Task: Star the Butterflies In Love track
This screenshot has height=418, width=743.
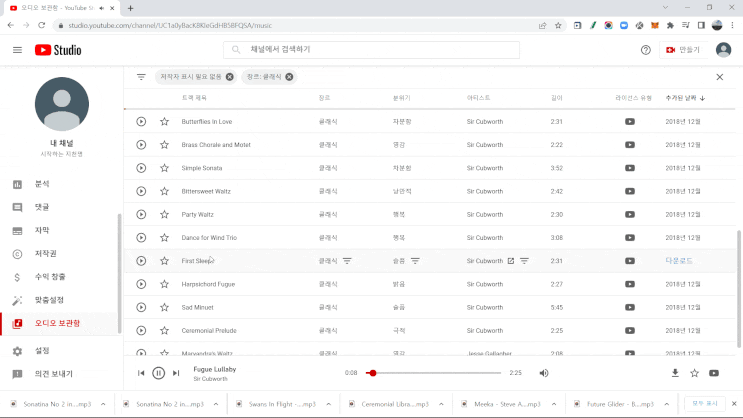Action: coord(164,122)
